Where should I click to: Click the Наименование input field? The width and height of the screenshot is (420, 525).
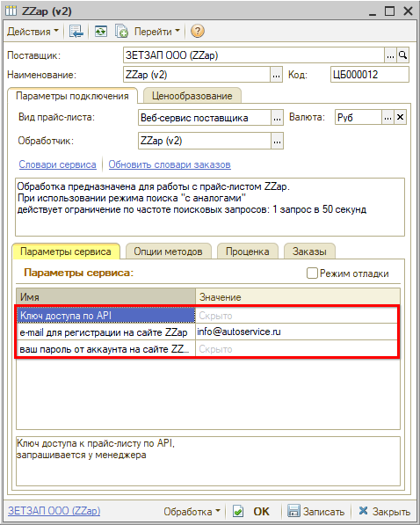[x=197, y=75]
